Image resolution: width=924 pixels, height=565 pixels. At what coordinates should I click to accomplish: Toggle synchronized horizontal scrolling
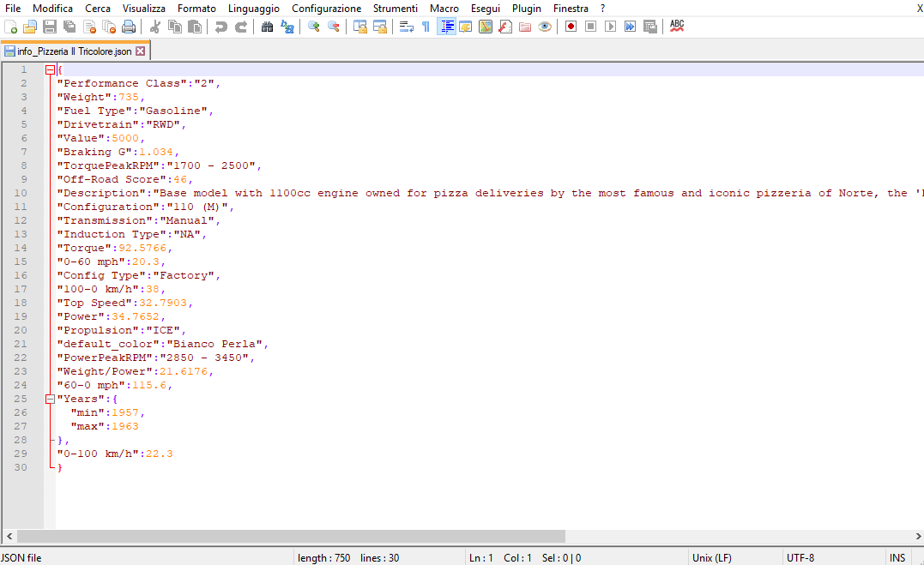point(380,27)
